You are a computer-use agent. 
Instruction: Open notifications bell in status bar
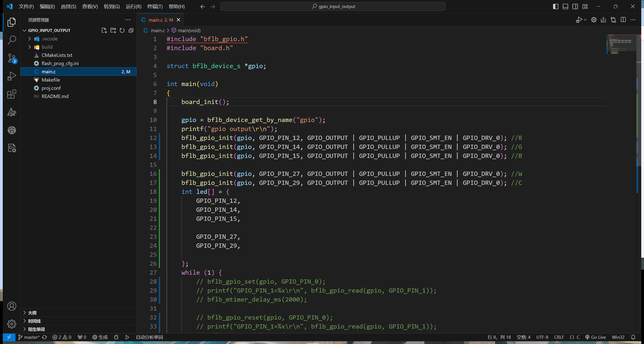point(633,337)
